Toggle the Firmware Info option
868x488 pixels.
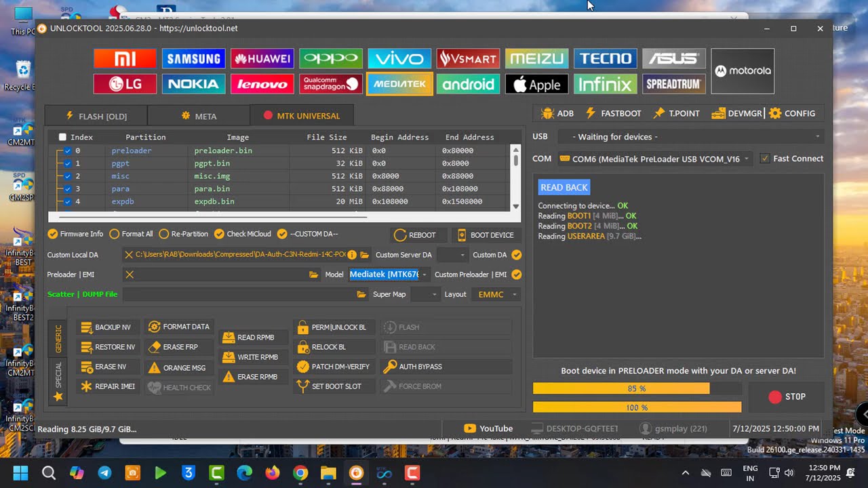(x=52, y=234)
